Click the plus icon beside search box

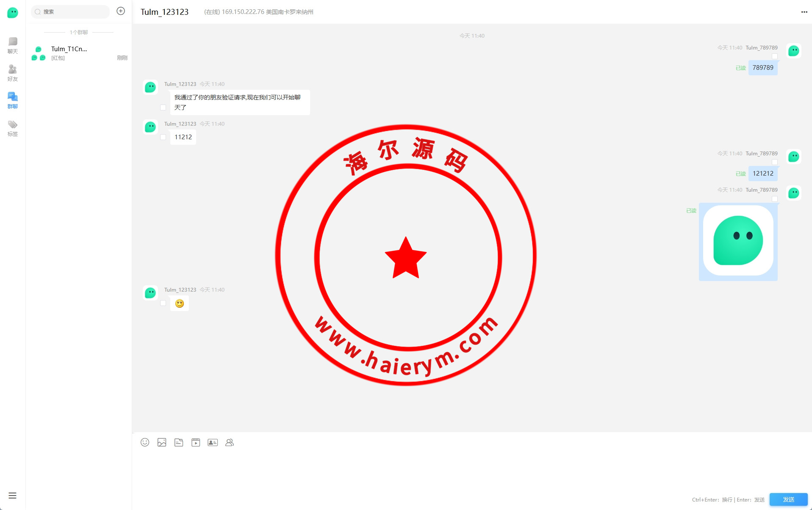[121, 11]
